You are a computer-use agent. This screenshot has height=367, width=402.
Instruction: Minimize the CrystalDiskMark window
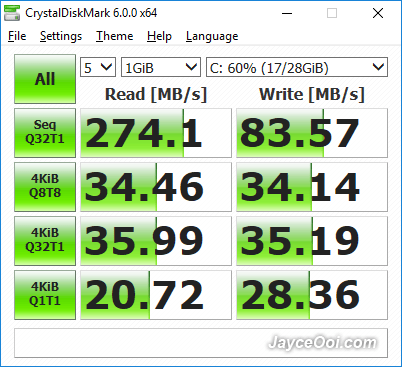tap(287, 13)
